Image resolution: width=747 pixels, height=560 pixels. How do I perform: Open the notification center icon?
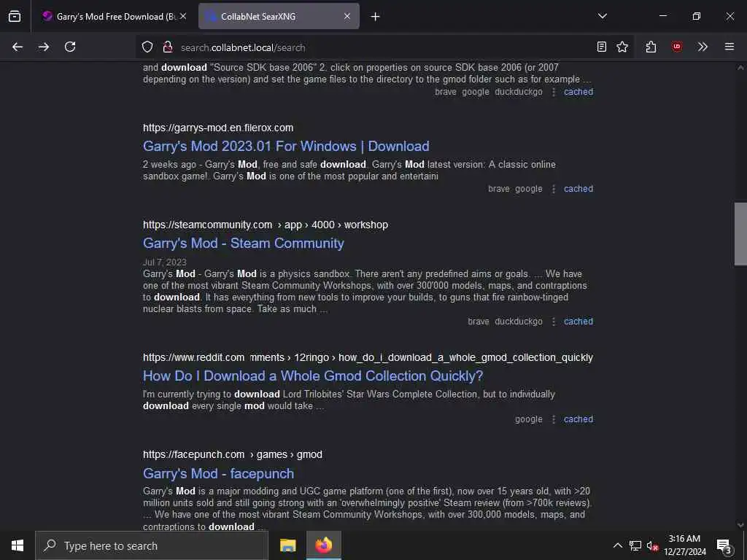(x=724, y=545)
